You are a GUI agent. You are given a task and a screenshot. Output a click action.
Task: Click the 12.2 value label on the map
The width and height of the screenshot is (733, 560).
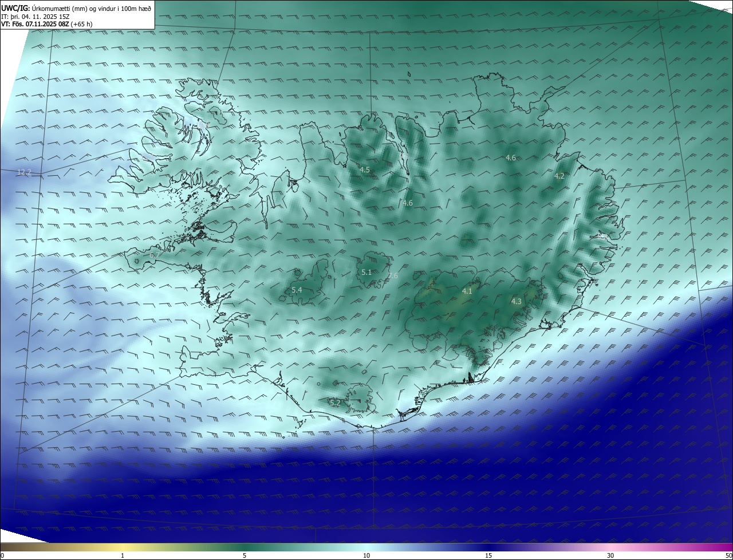(x=24, y=172)
